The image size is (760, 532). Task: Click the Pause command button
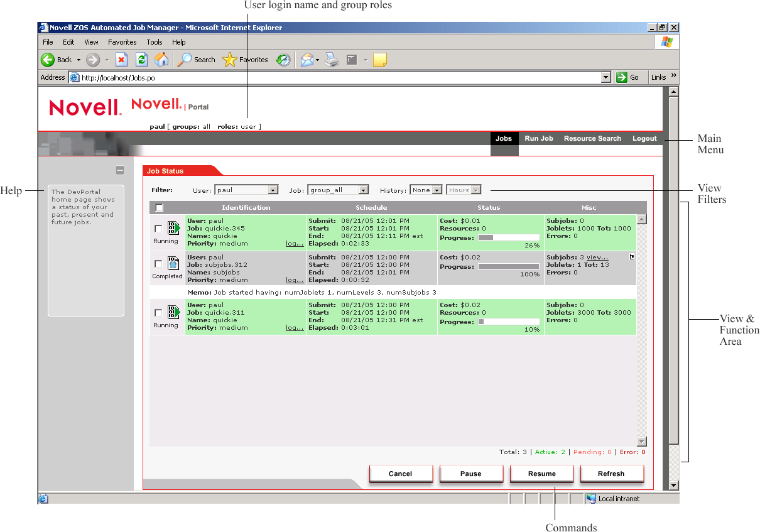(x=471, y=474)
